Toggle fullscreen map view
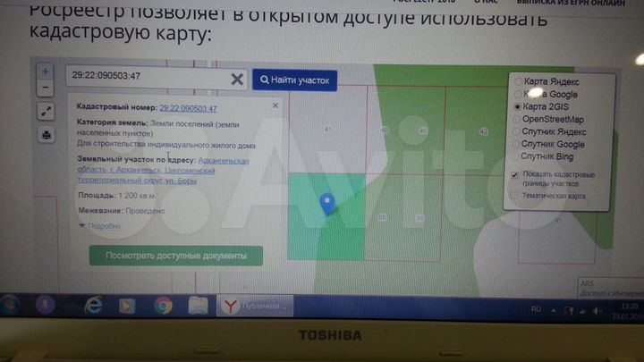This screenshot has width=644, height=362. tap(46, 111)
